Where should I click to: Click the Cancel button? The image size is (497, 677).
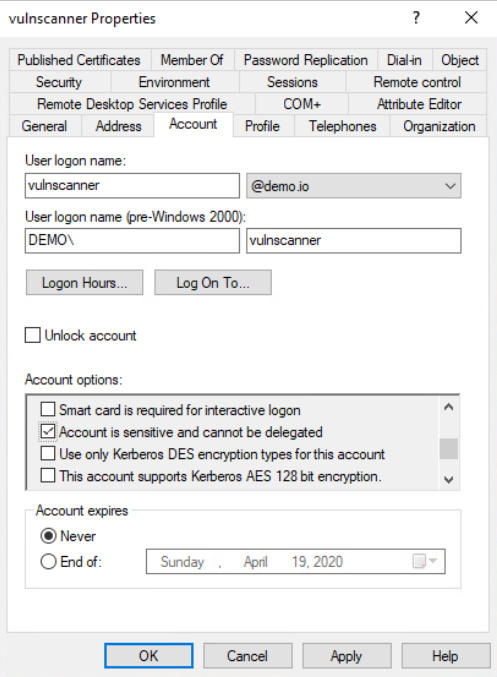pos(247,656)
